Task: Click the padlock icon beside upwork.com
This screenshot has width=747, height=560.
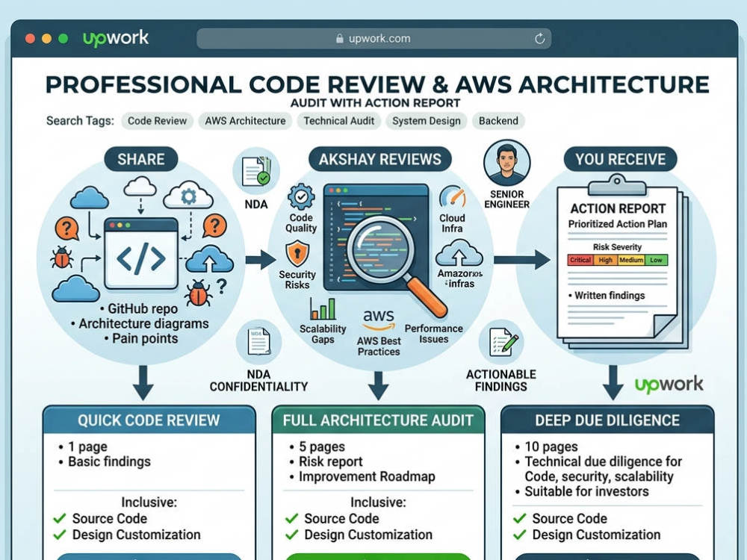Action: [340, 39]
